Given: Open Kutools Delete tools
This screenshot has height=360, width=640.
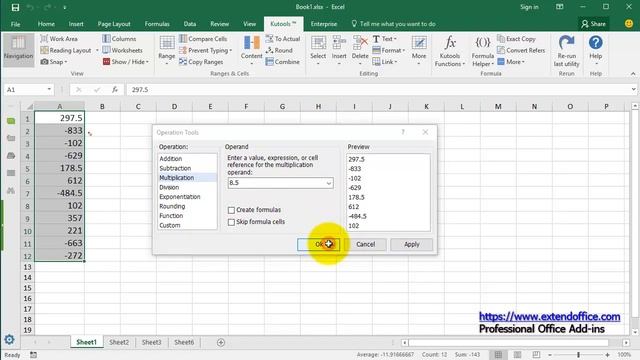Looking at the screenshot, I should click(x=360, y=50).
